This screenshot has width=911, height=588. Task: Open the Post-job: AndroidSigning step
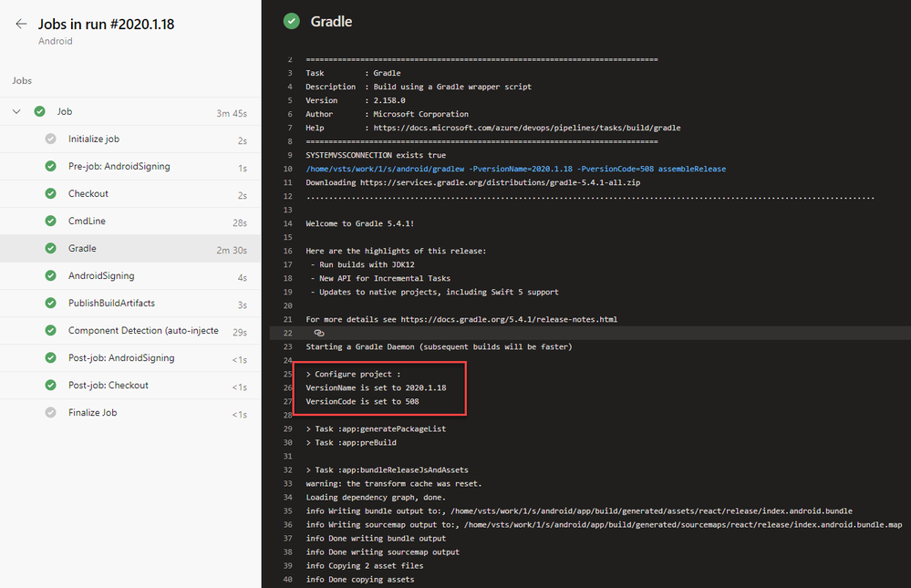pos(130,358)
